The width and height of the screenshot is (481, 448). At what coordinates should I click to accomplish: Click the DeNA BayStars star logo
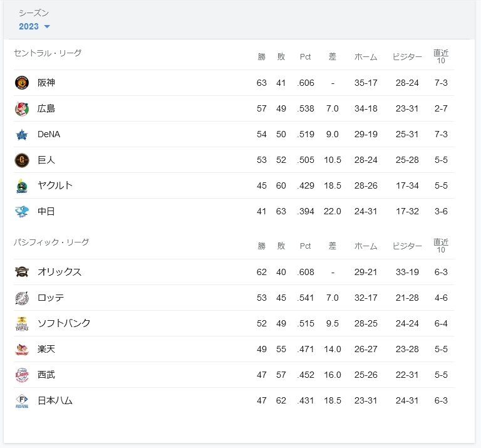click(22, 135)
